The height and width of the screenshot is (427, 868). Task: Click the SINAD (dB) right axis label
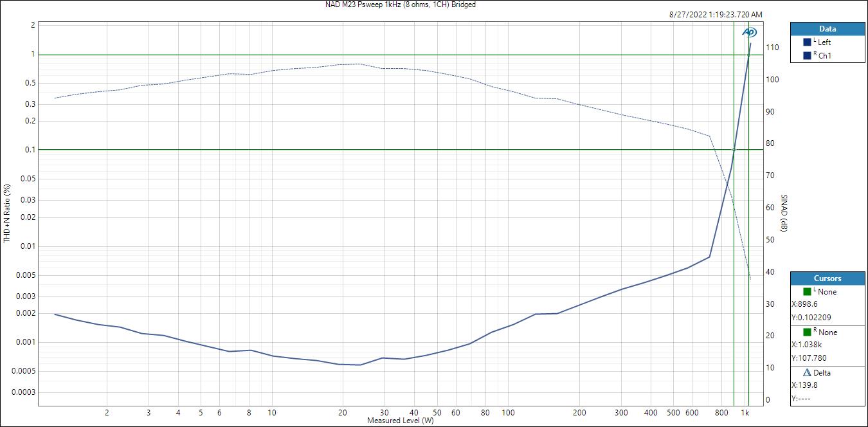coord(784,213)
